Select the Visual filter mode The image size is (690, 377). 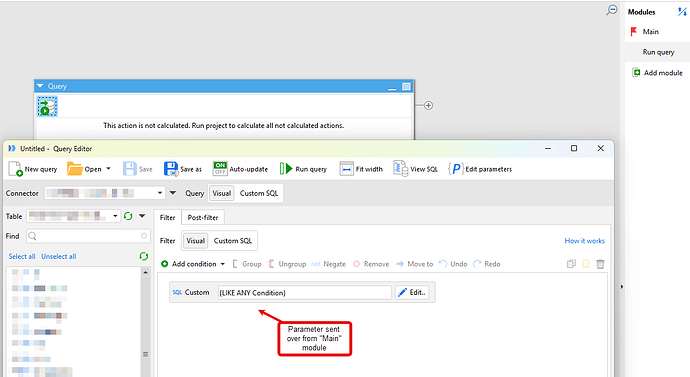pyautogui.click(x=195, y=241)
